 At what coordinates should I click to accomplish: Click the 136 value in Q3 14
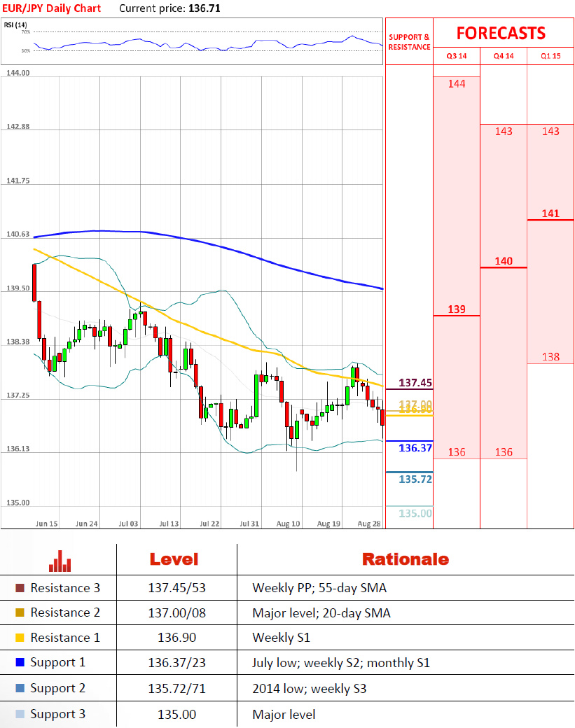457,452
